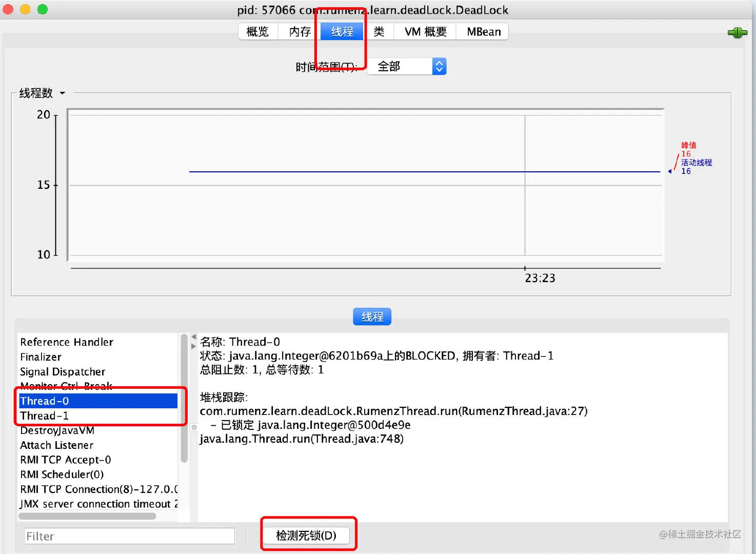Screen dimensions: 756x554
Task: Expand the 线程数 chart menu arrow
Action: [63, 93]
